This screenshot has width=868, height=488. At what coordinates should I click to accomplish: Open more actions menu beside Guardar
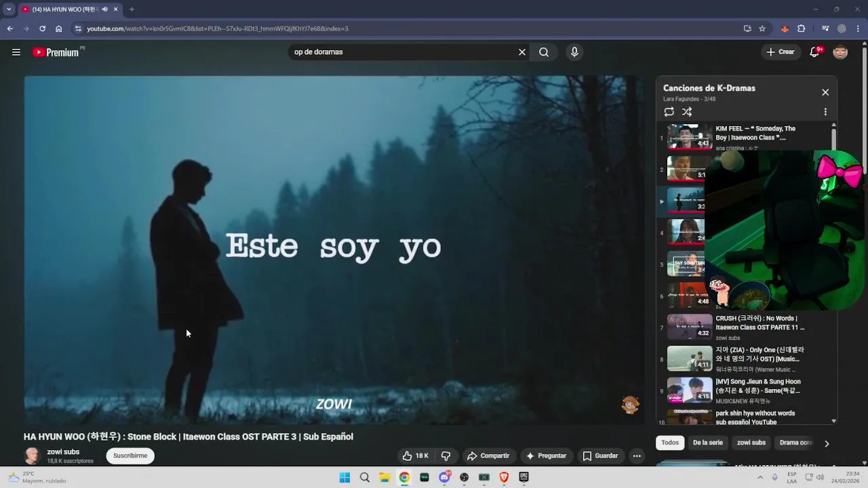tap(637, 456)
